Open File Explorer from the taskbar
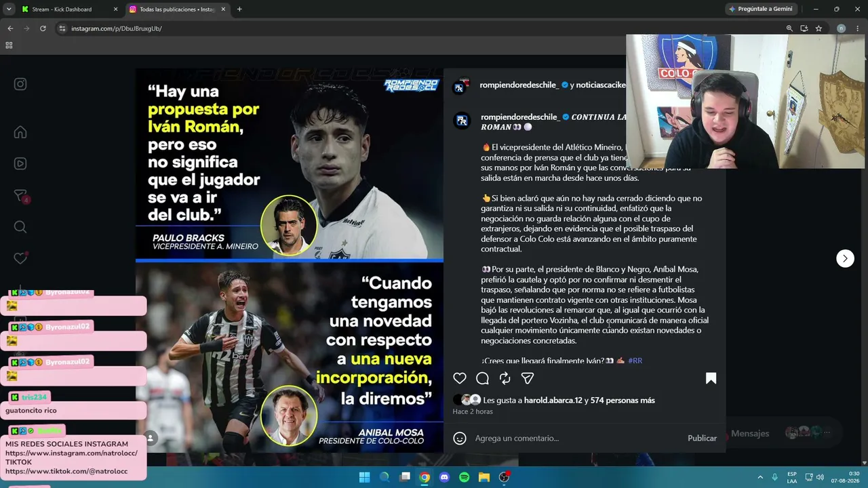The height and width of the screenshot is (488, 868). pyautogui.click(x=484, y=477)
